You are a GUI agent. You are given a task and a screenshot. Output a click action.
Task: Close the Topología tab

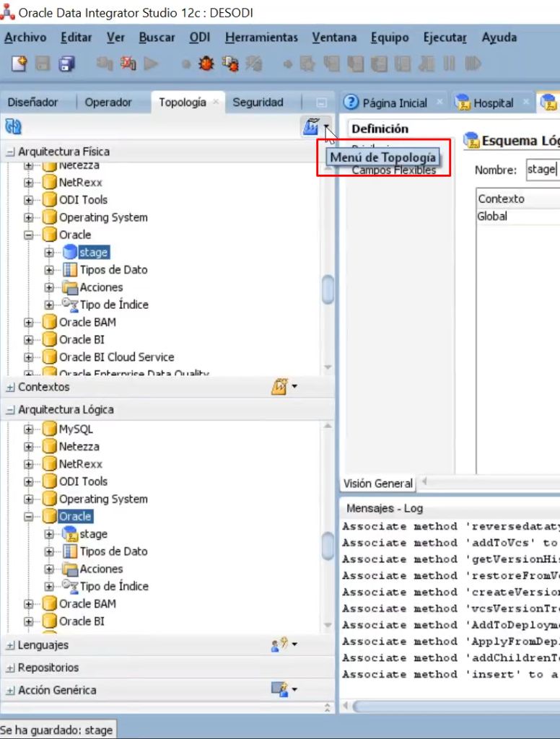[x=216, y=101]
